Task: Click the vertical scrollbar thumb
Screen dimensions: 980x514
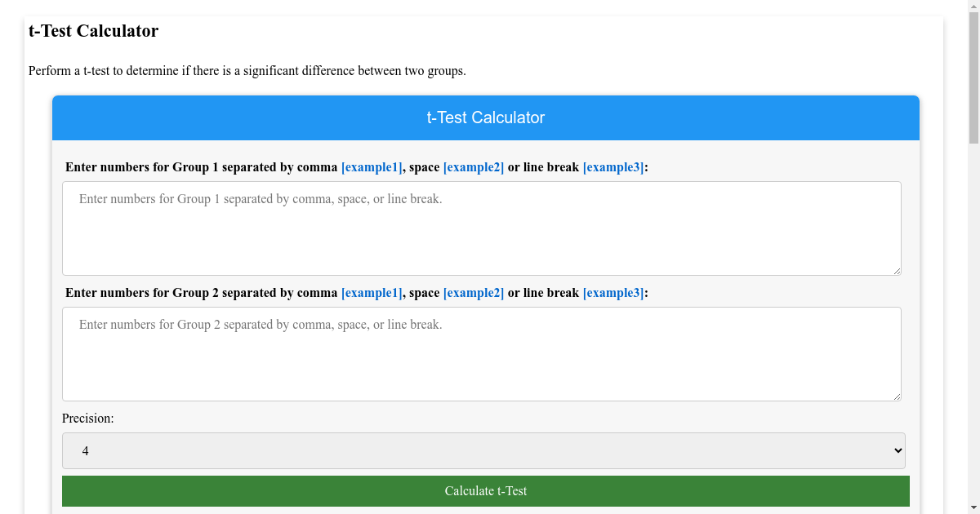Action: 973,78
